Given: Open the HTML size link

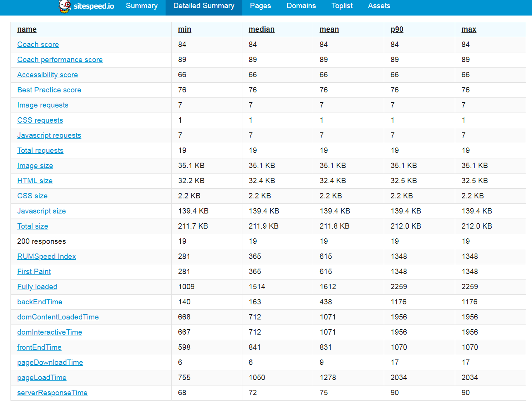Looking at the screenshot, I should coord(35,181).
